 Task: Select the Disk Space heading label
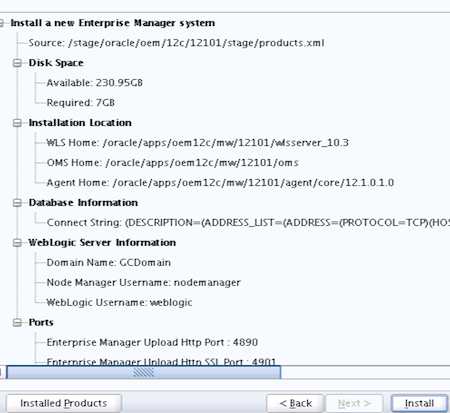point(56,63)
